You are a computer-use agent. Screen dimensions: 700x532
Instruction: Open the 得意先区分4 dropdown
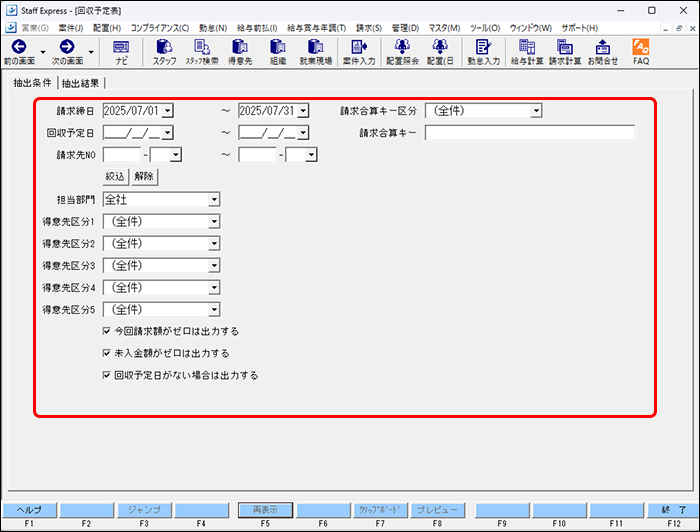tap(214, 287)
